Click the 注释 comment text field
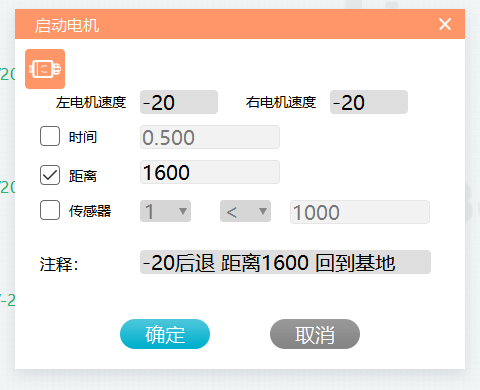This screenshot has width=480, height=390. (285, 262)
